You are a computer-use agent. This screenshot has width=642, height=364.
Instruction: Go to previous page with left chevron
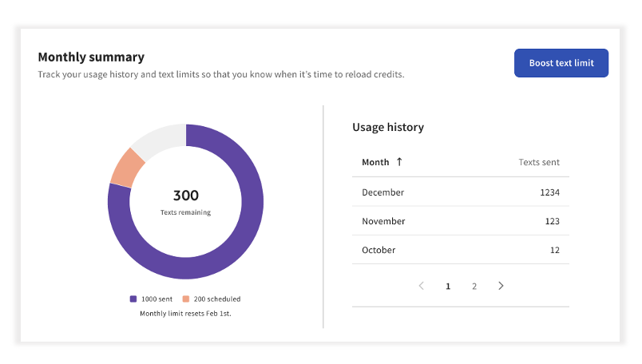(422, 286)
